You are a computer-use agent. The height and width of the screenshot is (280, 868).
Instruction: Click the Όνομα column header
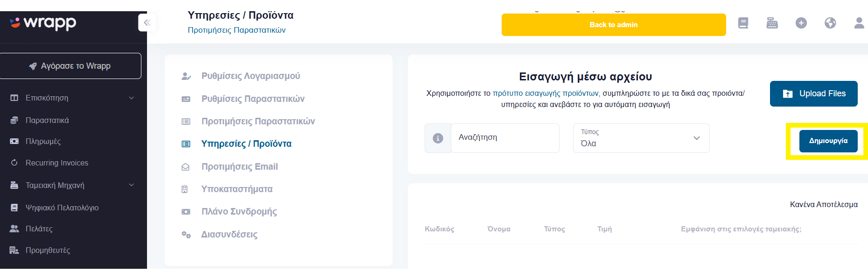[x=499, y=229]
